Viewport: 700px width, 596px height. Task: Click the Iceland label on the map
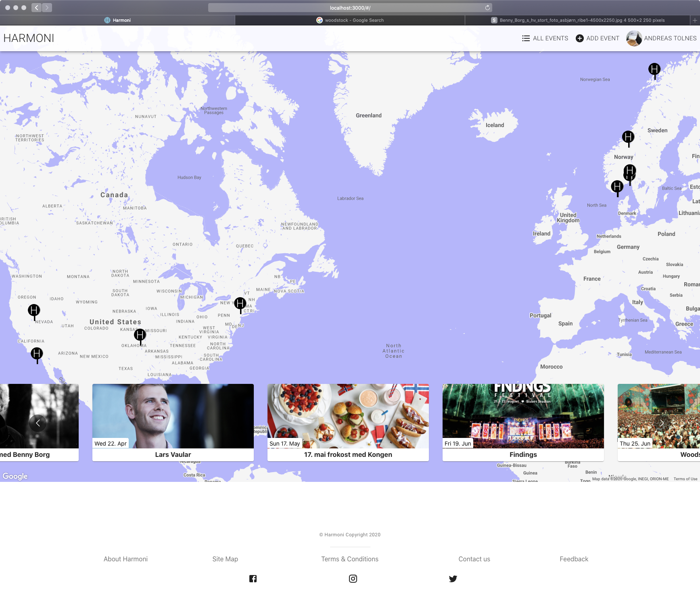point(495,125)
